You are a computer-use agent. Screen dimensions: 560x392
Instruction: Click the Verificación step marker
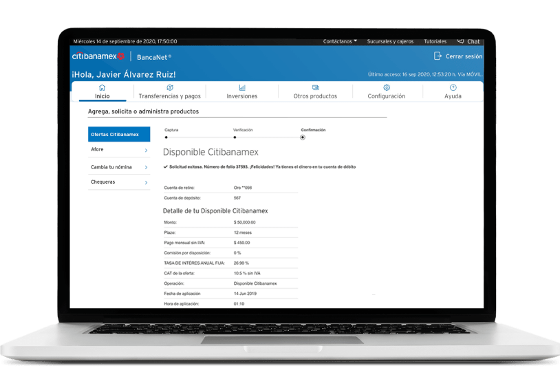(235, 138)
